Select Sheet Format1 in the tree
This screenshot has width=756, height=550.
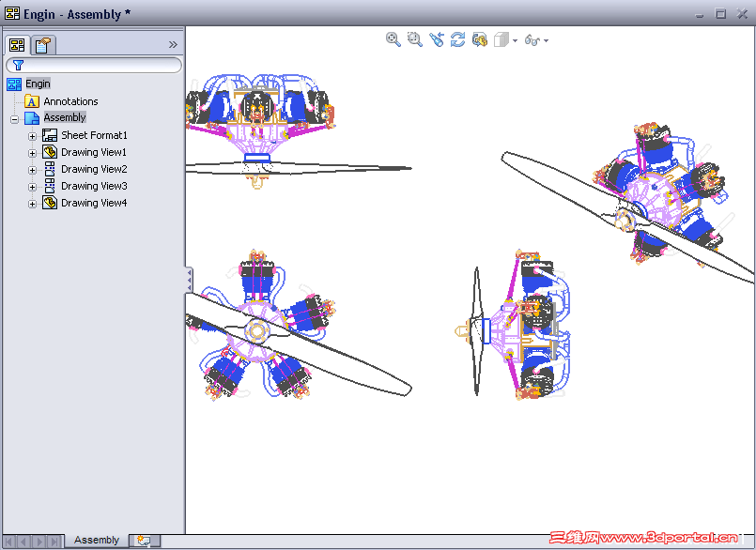(x=94, y=135)
